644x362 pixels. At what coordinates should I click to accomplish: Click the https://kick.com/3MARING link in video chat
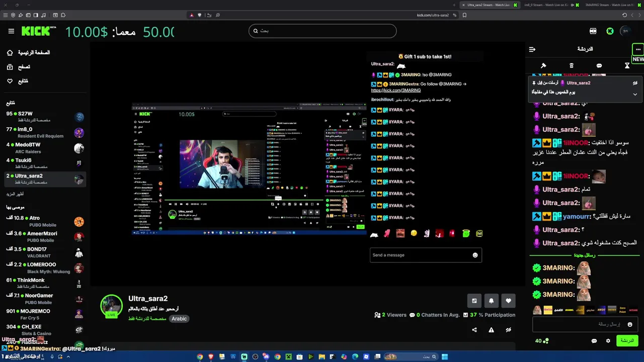pos(396,90)
